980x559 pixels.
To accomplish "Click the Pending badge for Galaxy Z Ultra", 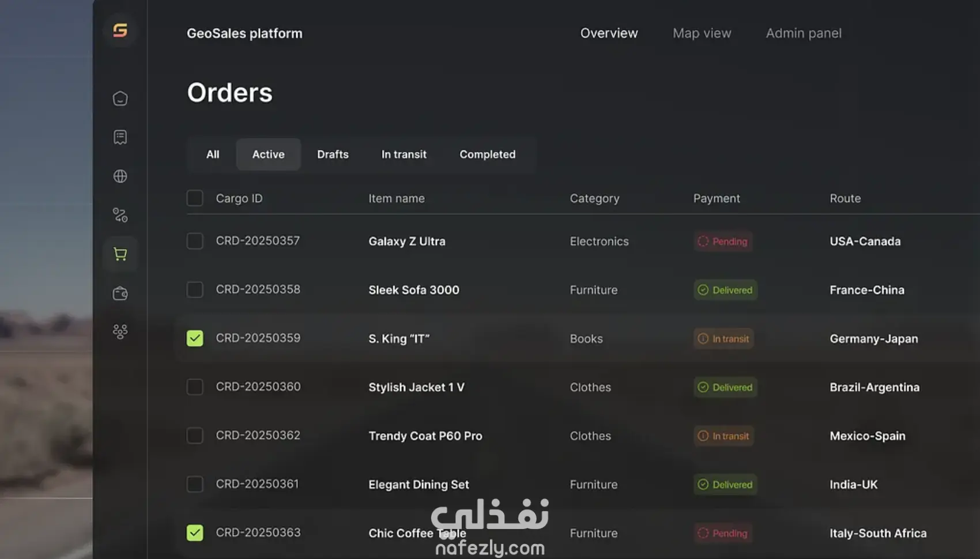I will 723,241.
